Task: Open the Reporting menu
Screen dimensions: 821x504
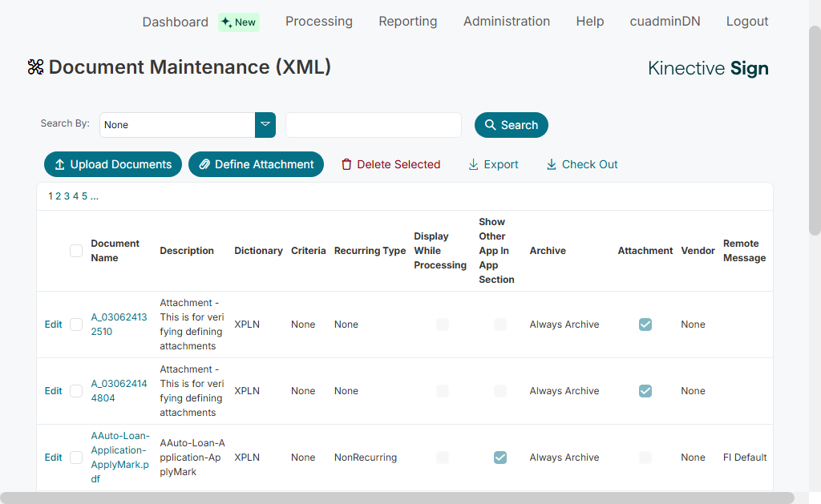Action: point(407,22)
